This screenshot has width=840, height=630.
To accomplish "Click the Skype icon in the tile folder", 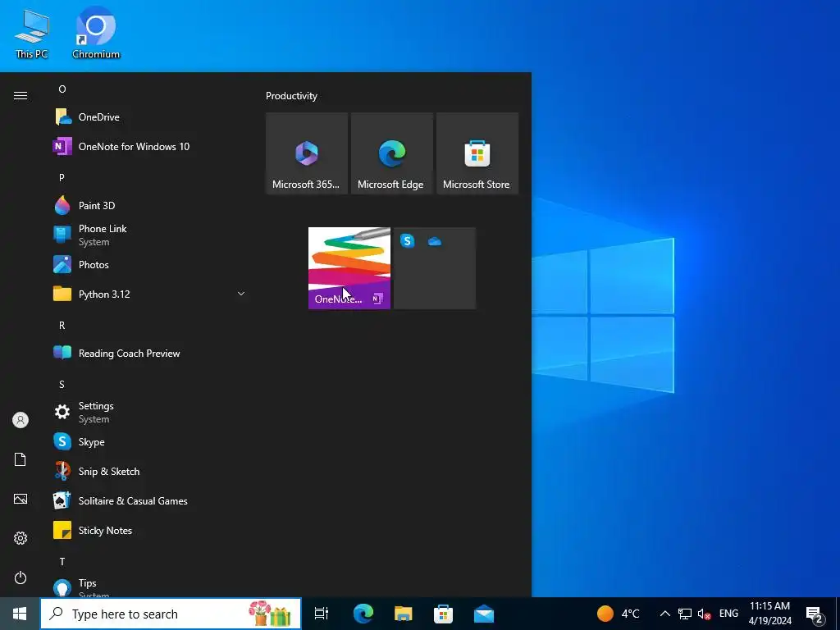I will click(408, 241).
